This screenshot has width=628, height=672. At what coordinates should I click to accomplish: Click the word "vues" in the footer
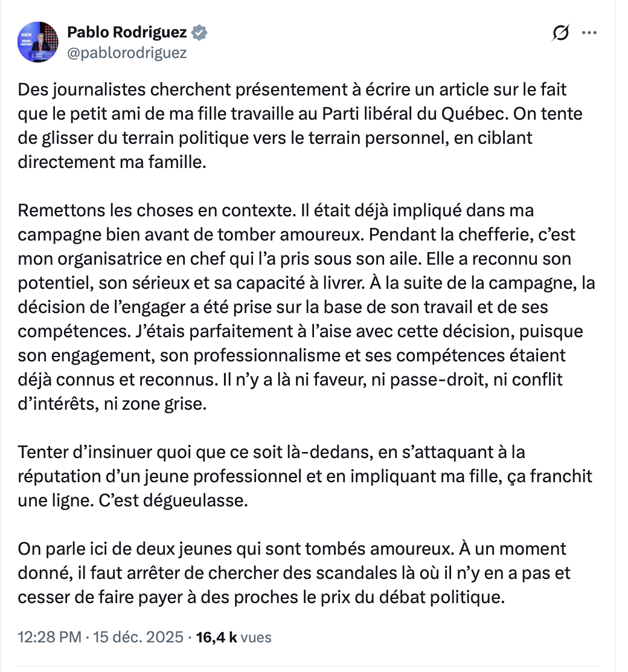click(256, 637)
